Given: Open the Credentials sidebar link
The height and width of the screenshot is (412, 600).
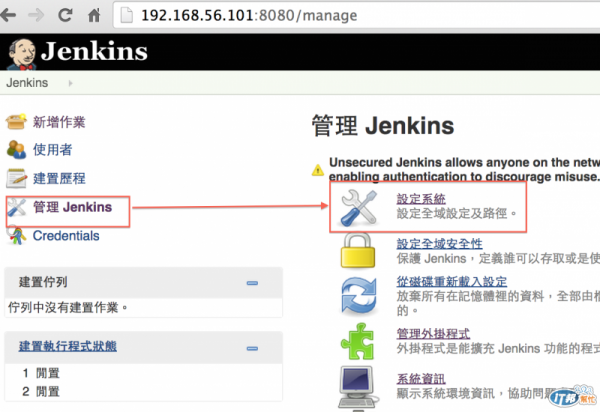Looking at the screenshot, I should click(66, 236).
